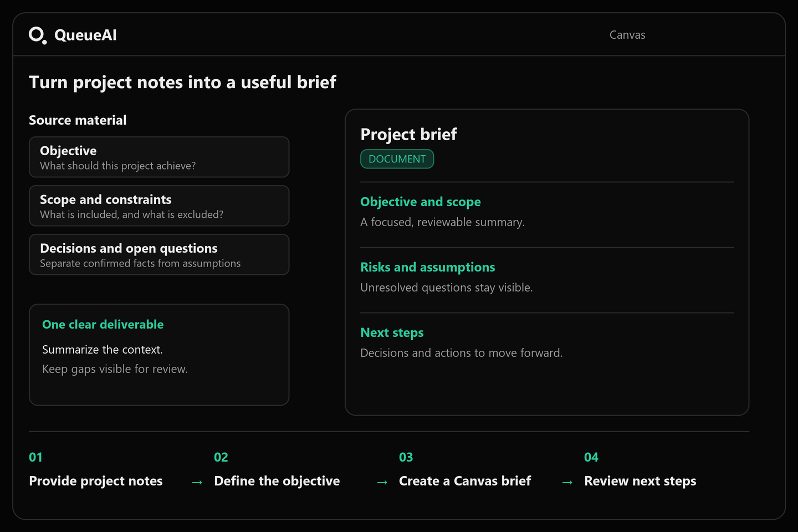The width and height of the screenshot is (798, 532).
Task: Select the Scope and constraints card
Action: click(159, 206)
